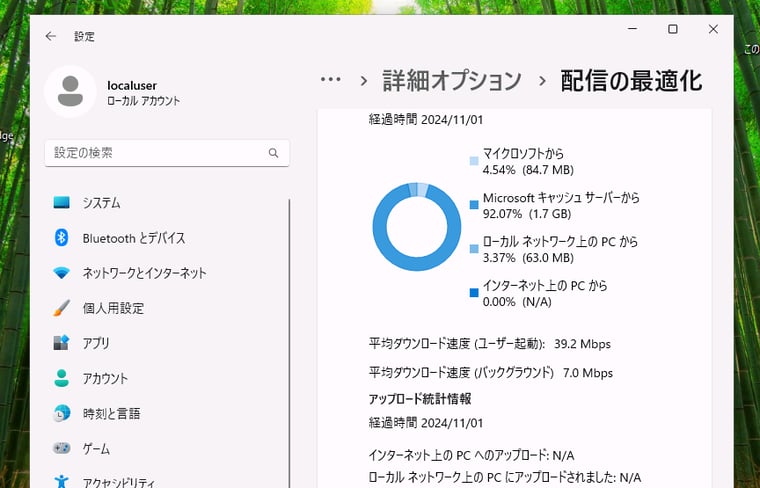Click the ローカル アカウント label
The height and width of the screenshot is (488, 760).
pyautogui.click(x=143, y=101)
